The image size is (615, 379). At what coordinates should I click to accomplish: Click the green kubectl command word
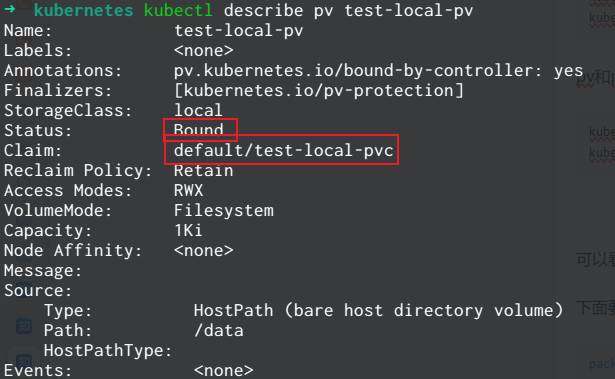[x=178, y=11]
